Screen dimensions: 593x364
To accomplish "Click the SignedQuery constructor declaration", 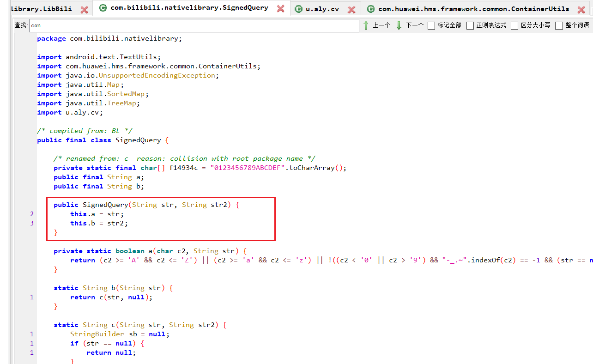I will (146, 205).
